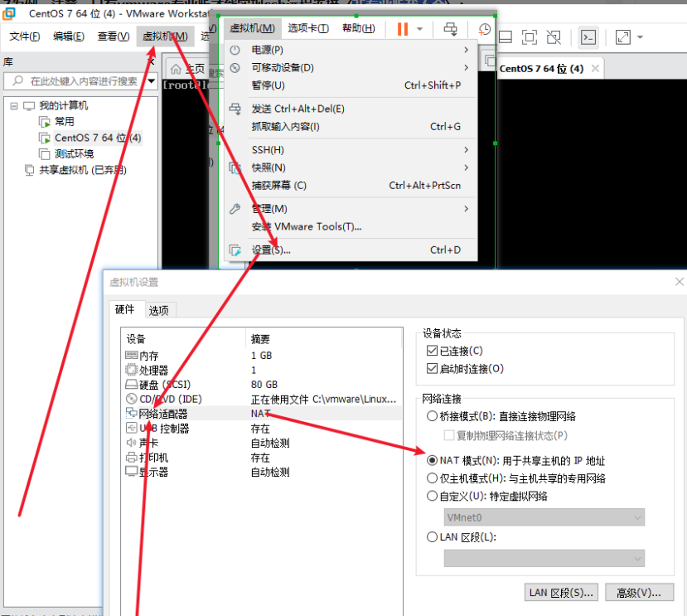
Task: Open the console view terminal icon
Action: point(588,37)
